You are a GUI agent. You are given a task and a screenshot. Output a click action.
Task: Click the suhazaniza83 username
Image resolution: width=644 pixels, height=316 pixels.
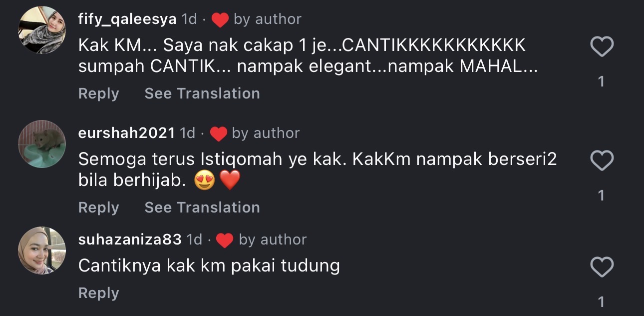pos(130,240)
